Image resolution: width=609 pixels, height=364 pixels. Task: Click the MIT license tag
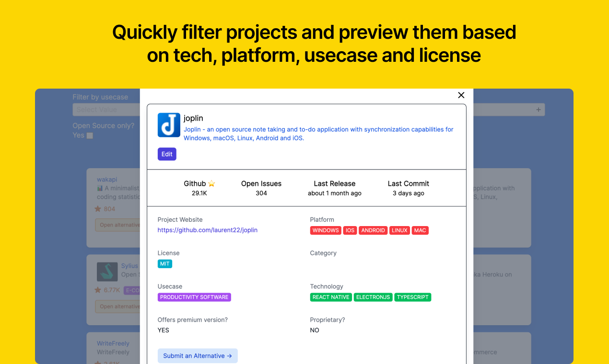coord(165,264)
